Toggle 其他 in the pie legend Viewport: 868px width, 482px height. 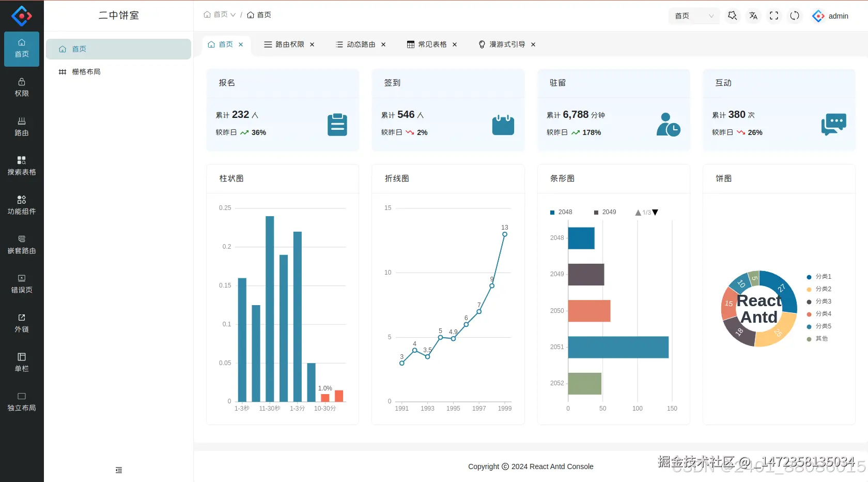[817, 339]
